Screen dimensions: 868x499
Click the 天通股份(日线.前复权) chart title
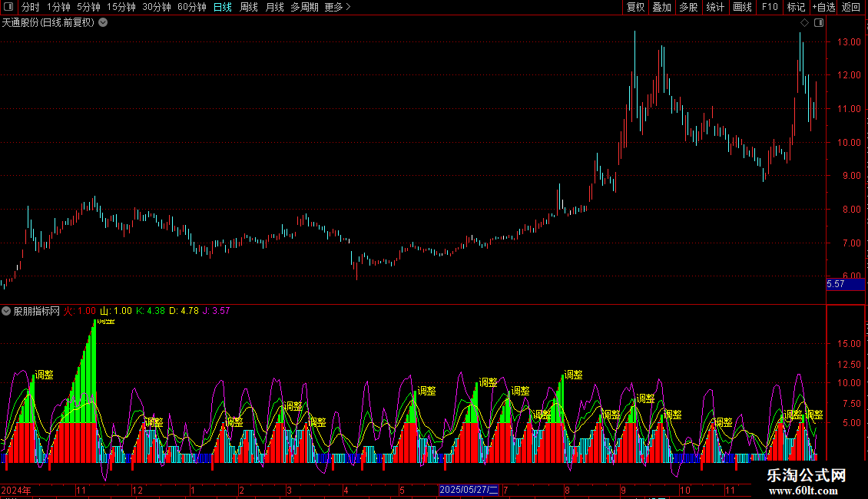[48, 23]
